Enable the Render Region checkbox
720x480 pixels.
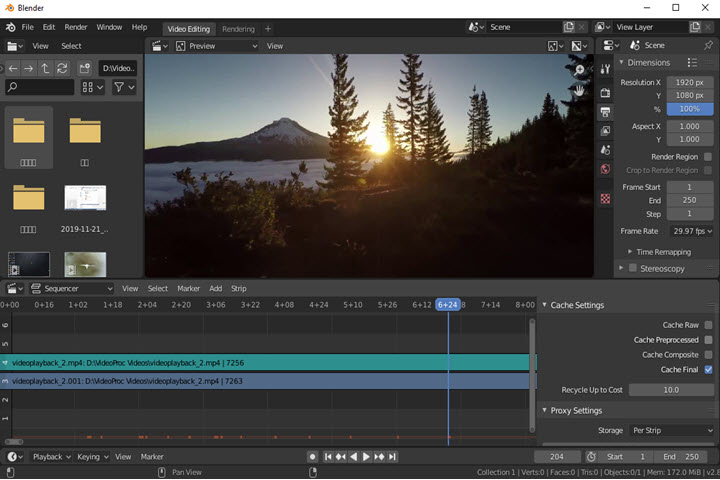click(708, 156)
